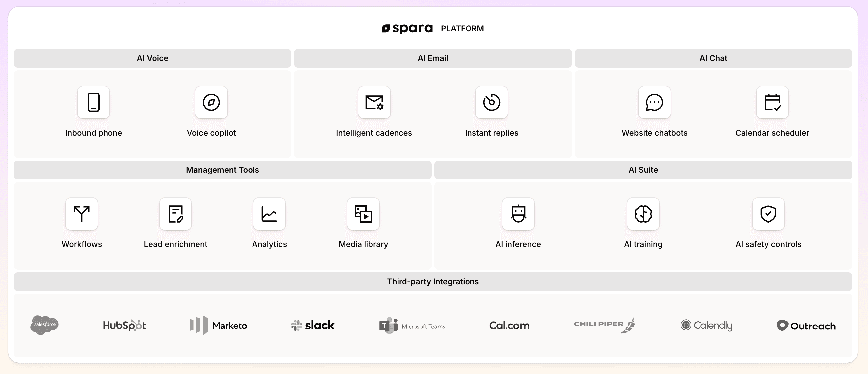Open the Analytics line chart icon
This screenshot has height=374, width=868.
point(269,214)
